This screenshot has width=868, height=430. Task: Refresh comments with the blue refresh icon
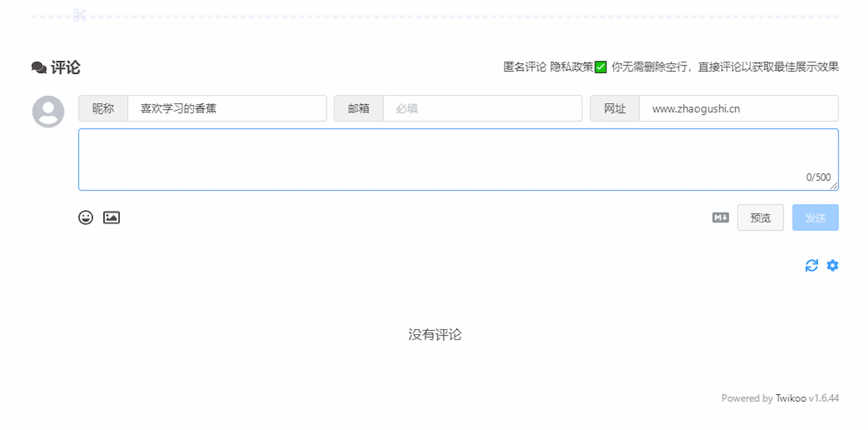tap(811, 265)
